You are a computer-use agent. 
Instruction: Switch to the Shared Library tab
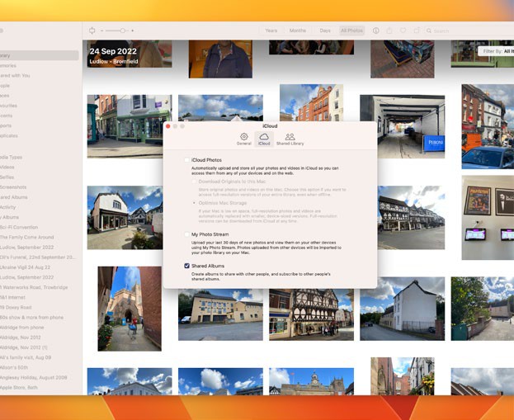tap(290, 139)
